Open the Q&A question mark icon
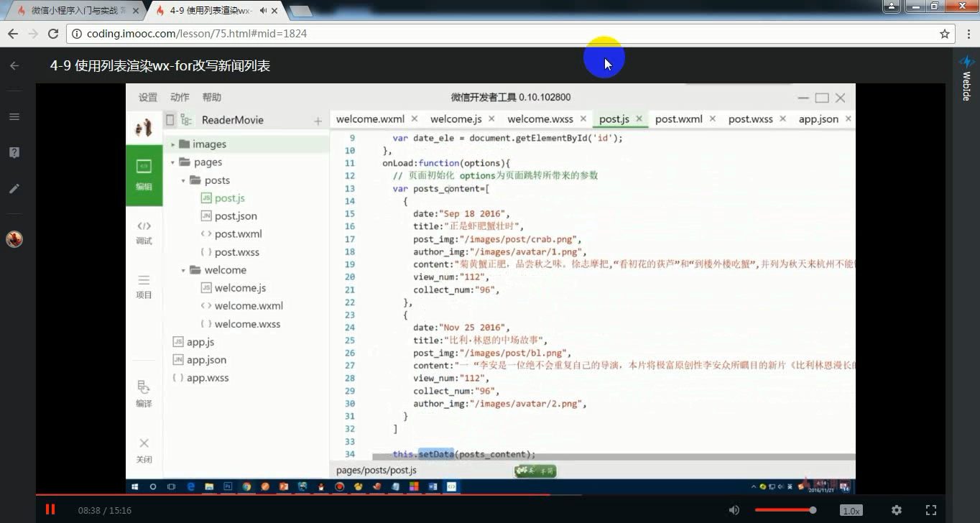Image resolution: width=980 pixels, height=523 pixels. click(x=14, y=152)
